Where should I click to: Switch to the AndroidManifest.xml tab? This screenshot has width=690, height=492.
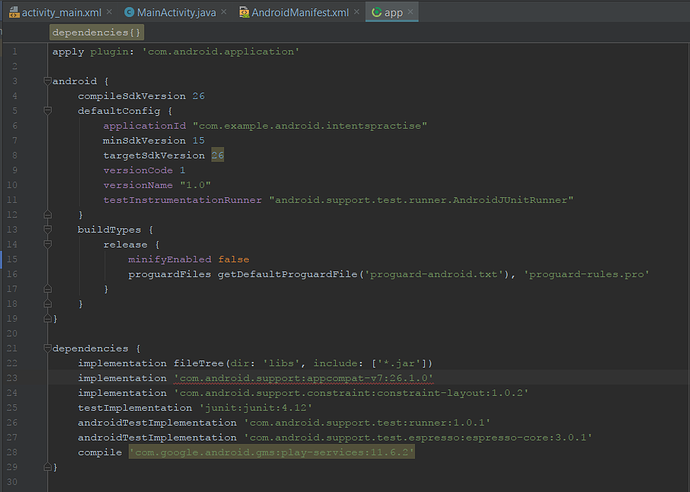point(300,12)
